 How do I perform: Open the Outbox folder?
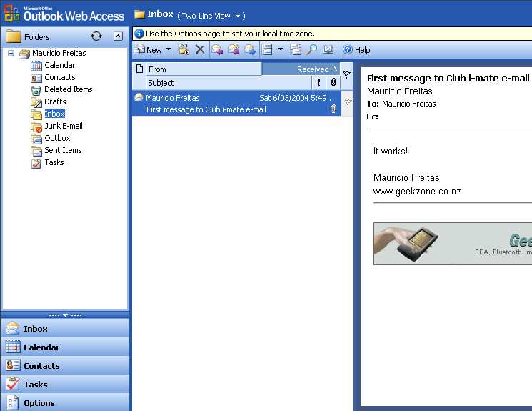[57, 138]
